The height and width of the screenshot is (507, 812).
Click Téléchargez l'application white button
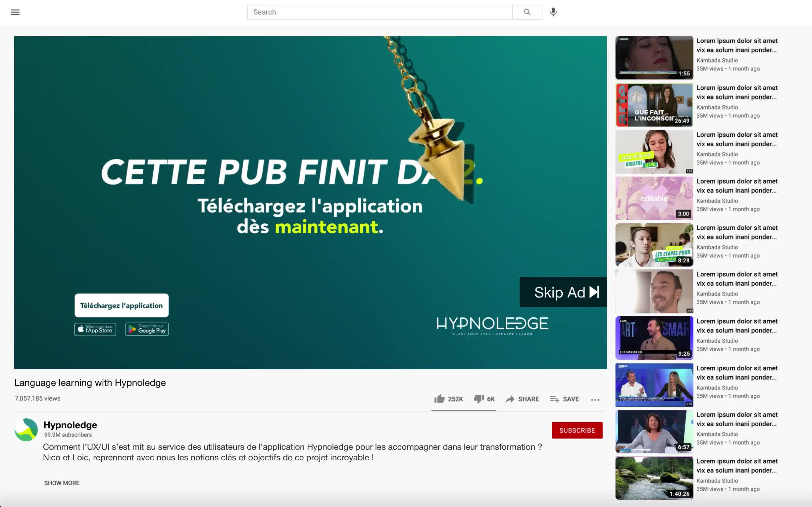(122, 305)
